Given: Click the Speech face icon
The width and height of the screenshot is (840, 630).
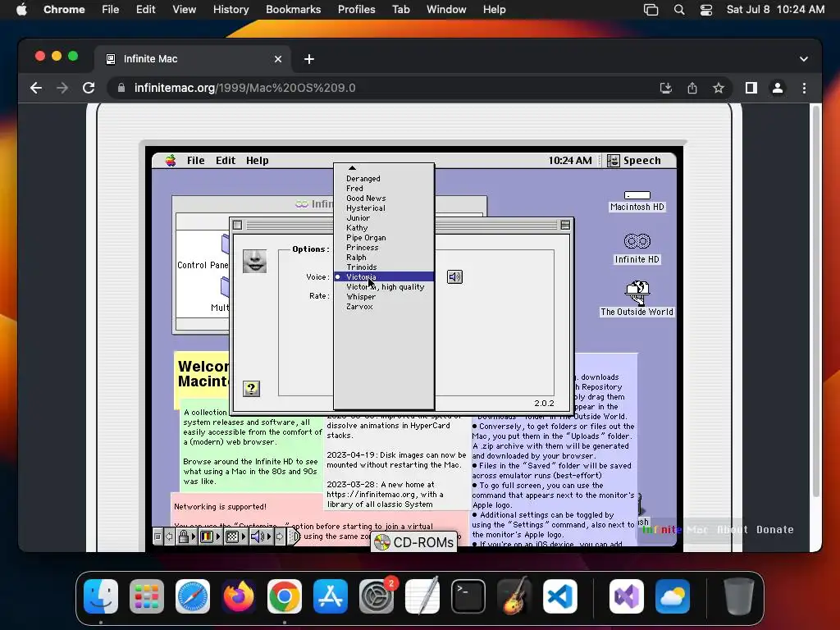Looking at the screenshot, I should (x=254, y=261).
